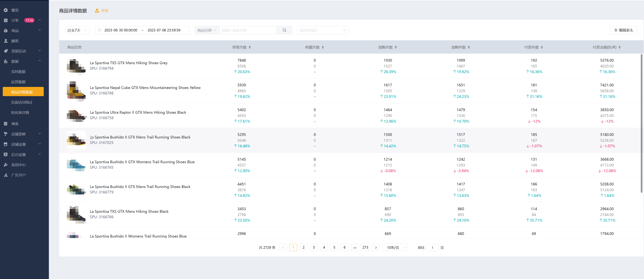Click the 数据 bar chart icon
644x279 pixels.
click(x=6, y=61)
